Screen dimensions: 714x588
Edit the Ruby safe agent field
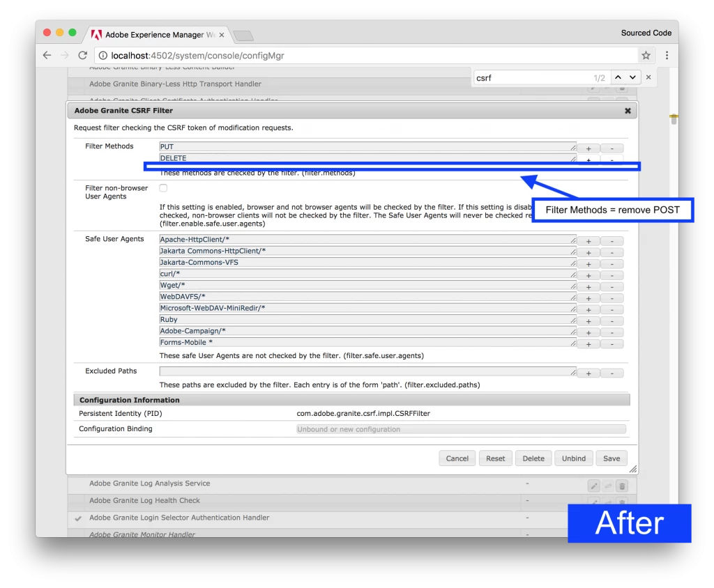[367, 320]
